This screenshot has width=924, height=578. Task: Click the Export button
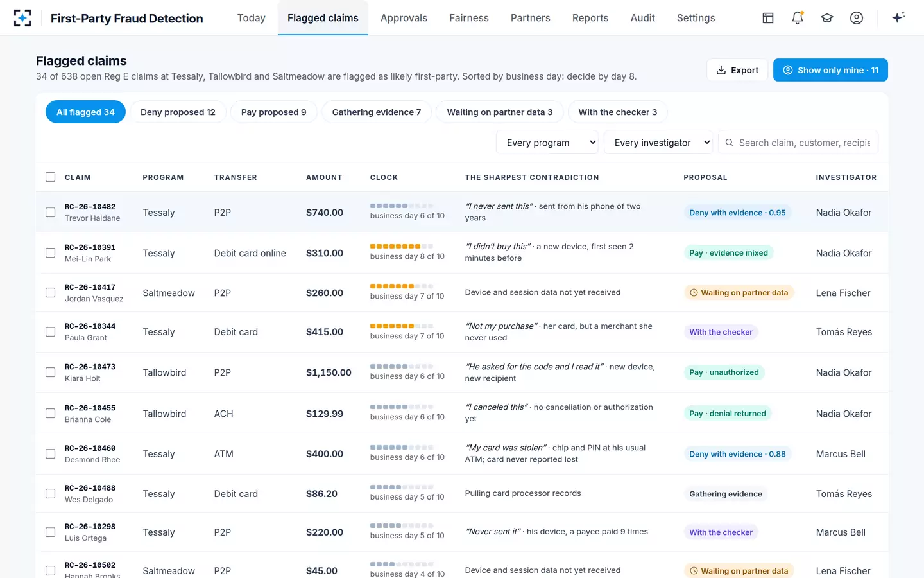pos(737,70)
